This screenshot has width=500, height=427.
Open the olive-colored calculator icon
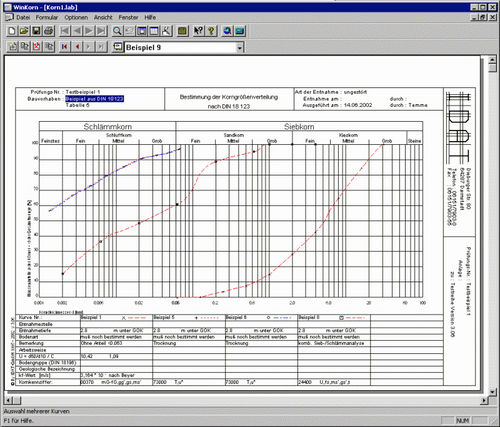click(x=182, y=31)
